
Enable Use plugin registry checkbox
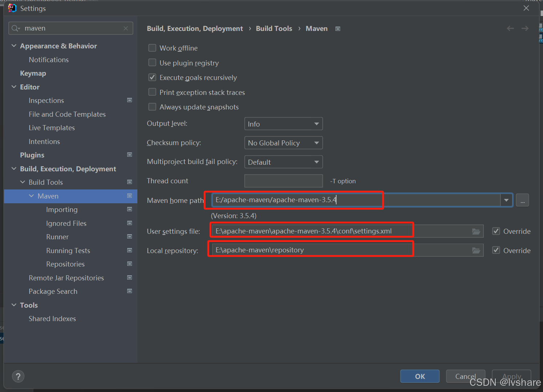[152, 63]
